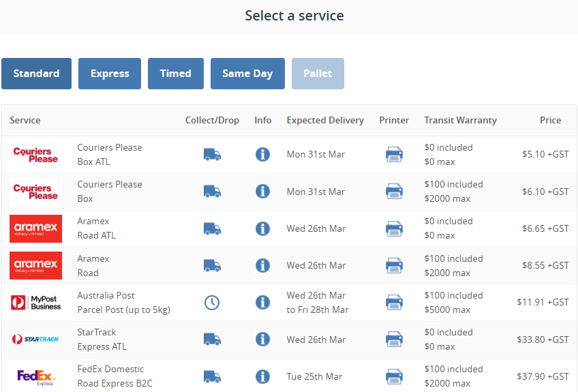
Task: Show info for Aramex Road ATL
Action: pos(262,228)
